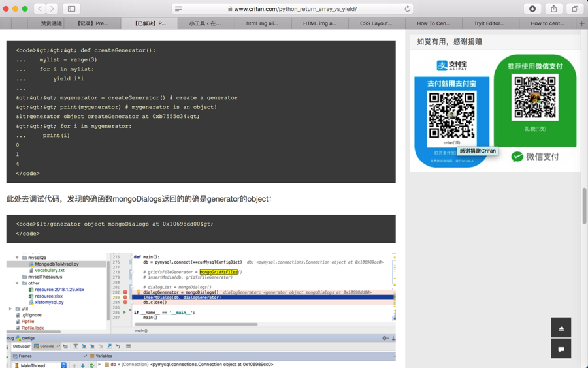Click the Step Over debug icon
This screenshot has width=588, height=368.
click(75, 346)
